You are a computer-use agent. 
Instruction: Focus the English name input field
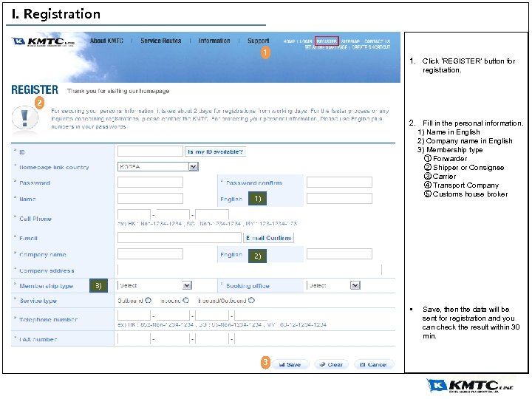[x=339, y=199]
